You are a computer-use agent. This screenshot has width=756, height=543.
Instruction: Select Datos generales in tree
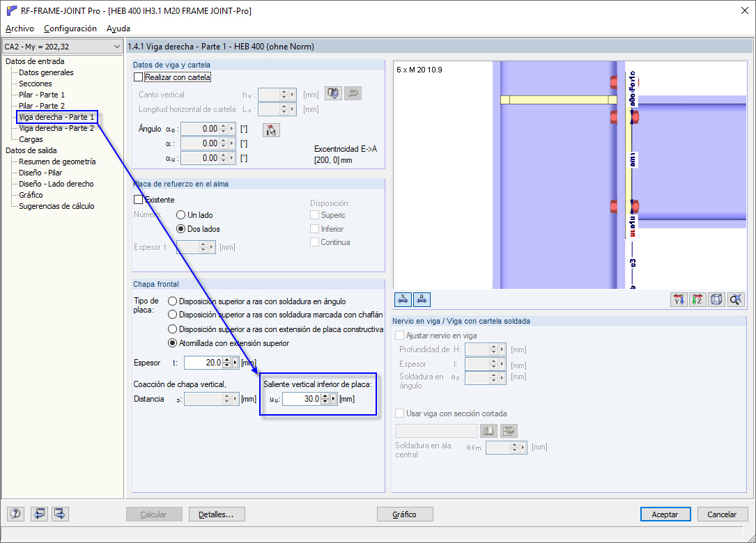pos(46,72)
